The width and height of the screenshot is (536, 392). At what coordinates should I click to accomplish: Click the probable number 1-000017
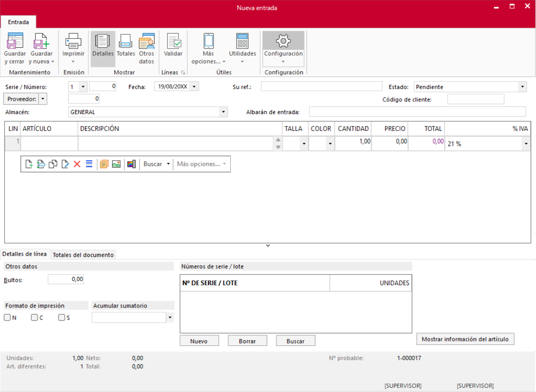tap(409, 358)
